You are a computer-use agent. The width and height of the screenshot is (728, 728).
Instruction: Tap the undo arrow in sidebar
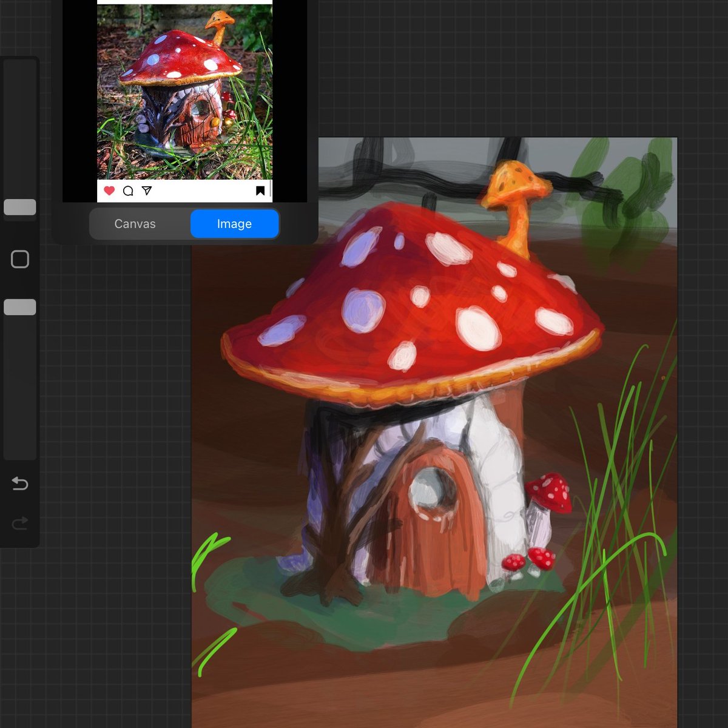[20, 484]
